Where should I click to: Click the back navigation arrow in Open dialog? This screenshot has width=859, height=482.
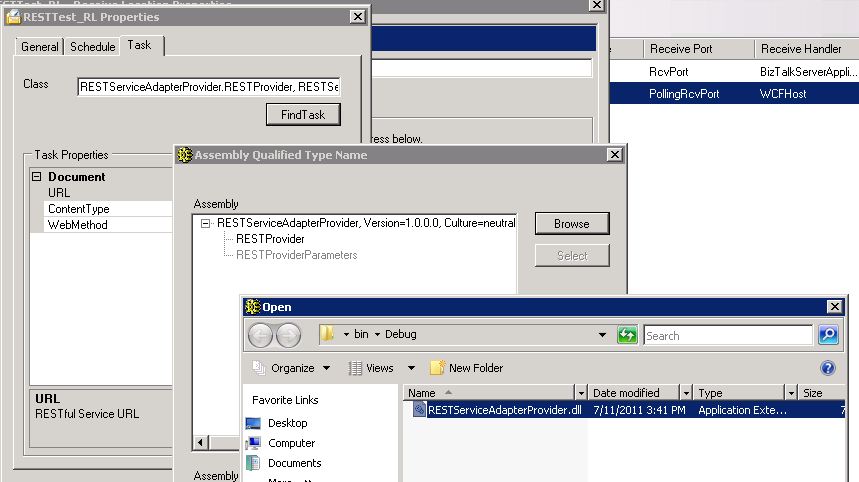(260, 335)
